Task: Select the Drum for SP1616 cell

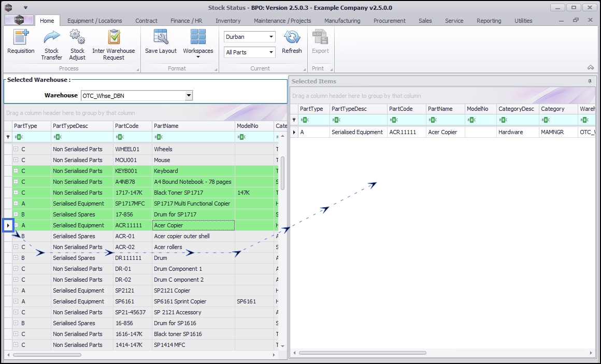Action: [x=193, y=323]
